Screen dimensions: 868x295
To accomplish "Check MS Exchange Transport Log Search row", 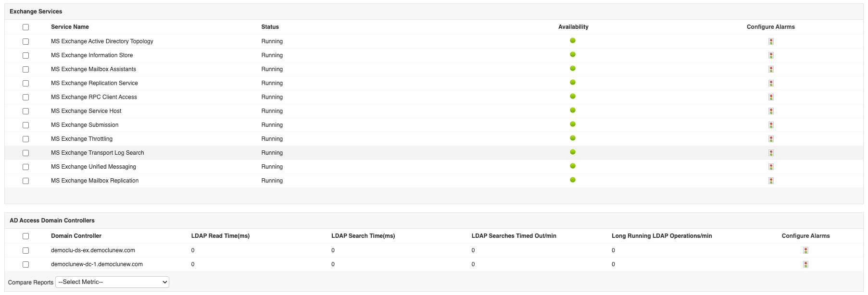I will (25, 153).
